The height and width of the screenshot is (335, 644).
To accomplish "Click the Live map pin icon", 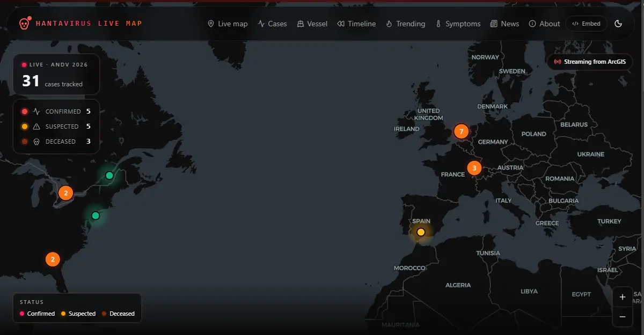I will coord(211,24).
